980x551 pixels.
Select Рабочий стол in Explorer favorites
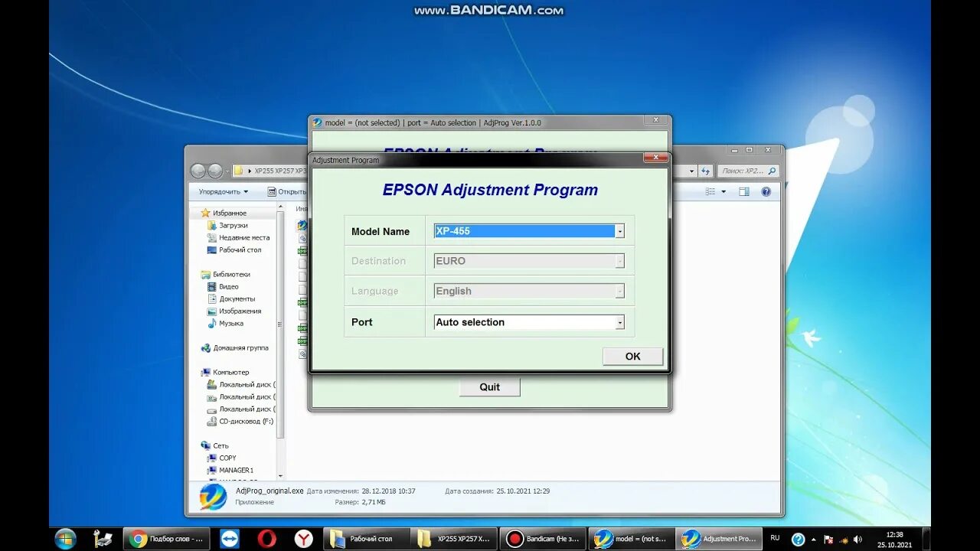pyautogui.click(x=240, y=250)
